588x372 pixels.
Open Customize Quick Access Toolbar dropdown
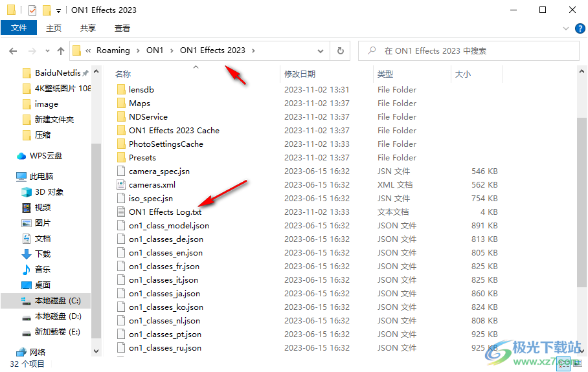[x=58, y=11]
